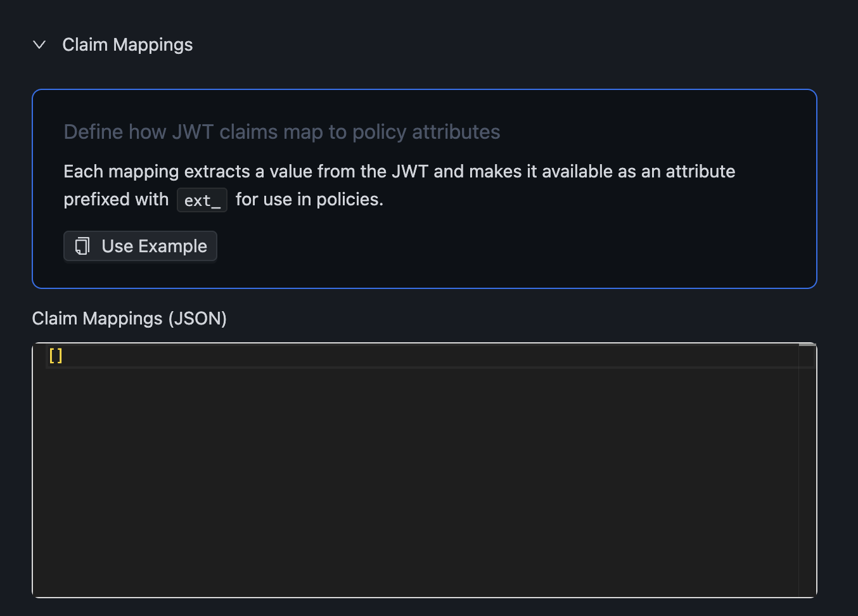Click the ext_ code badge icon

[x=202, y=200]
